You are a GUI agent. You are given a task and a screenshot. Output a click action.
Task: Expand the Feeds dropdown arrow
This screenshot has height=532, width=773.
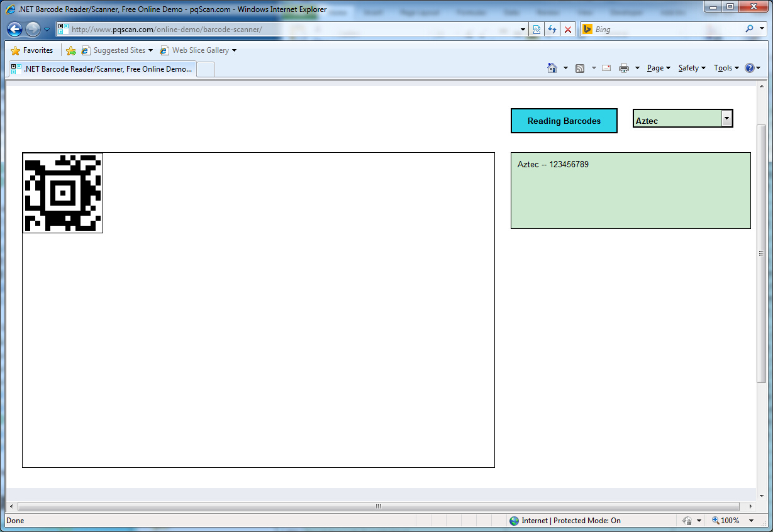pos(594,68)
